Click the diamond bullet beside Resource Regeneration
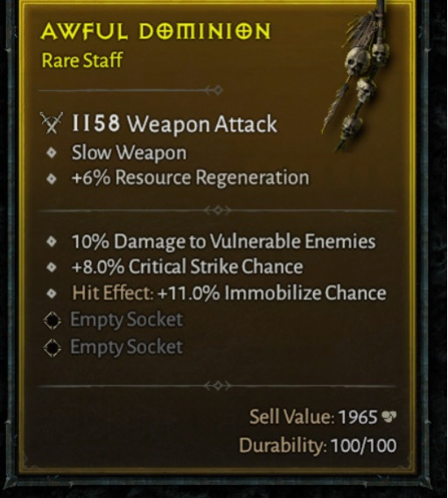 coord(52,179)
